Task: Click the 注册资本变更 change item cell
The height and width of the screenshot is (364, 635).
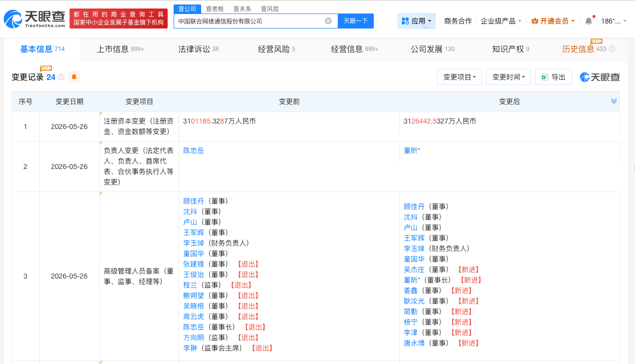Action: [139, 126]
